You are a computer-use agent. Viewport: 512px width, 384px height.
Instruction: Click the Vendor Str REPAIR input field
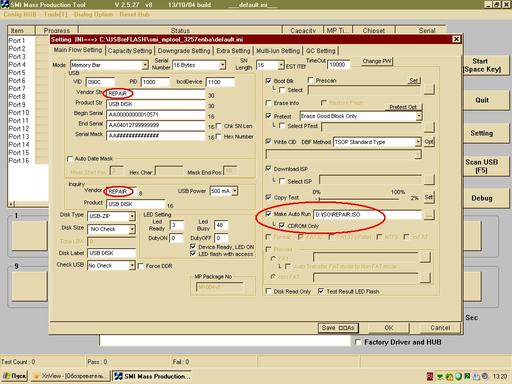point(155,94)
